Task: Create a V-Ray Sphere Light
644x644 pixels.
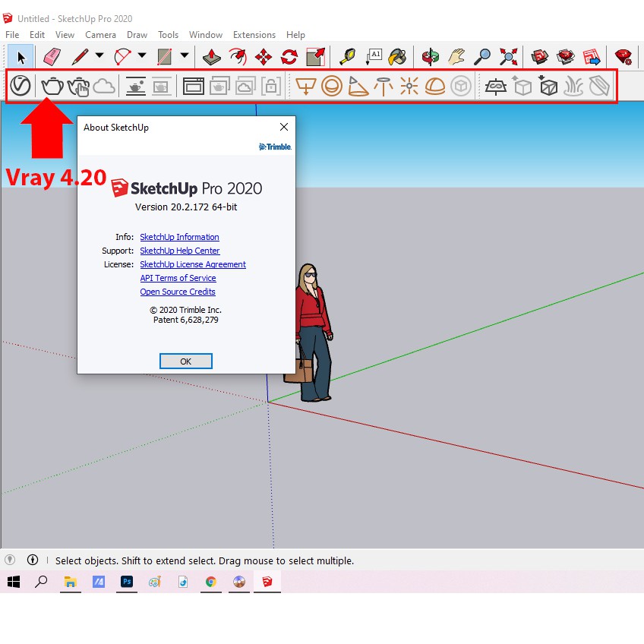Action: pos(332,86)
